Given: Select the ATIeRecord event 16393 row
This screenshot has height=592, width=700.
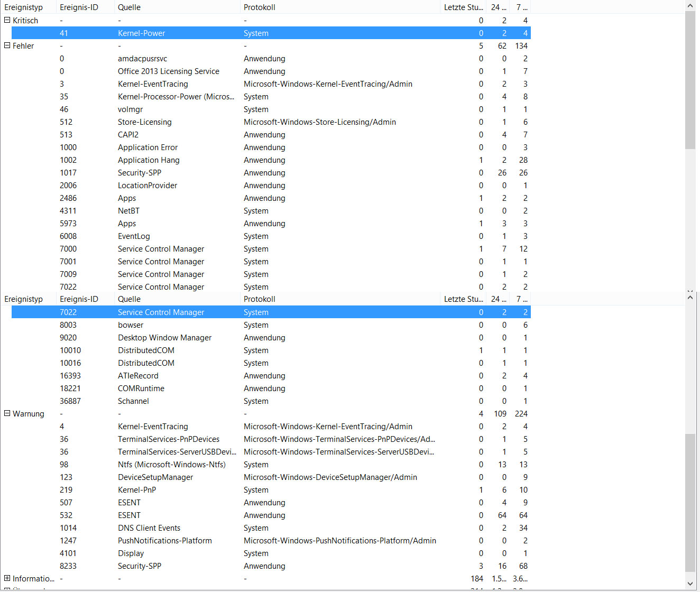Looking at the screenshot, I should (x=271, y=375).
